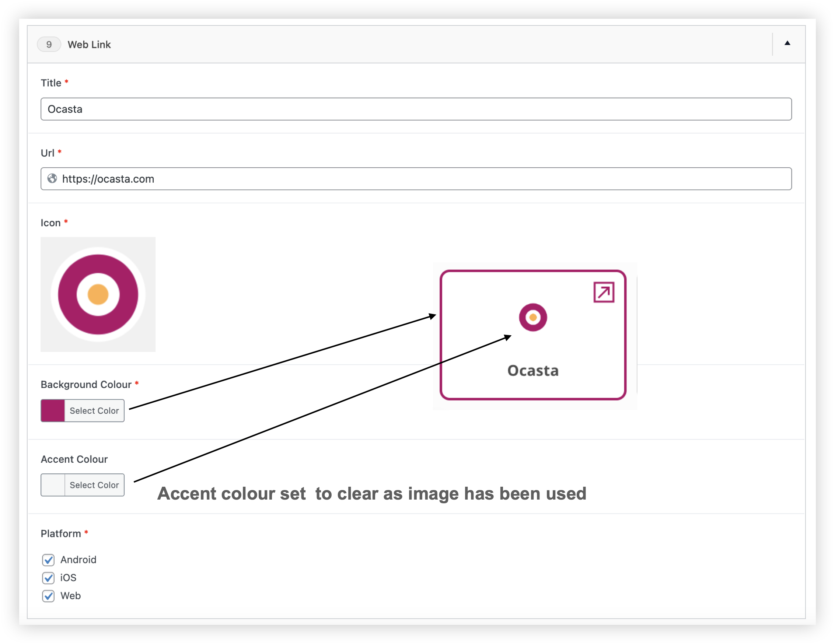Edit the Title field containing Ocasta
835x644 pixels.
click(416, 109)
